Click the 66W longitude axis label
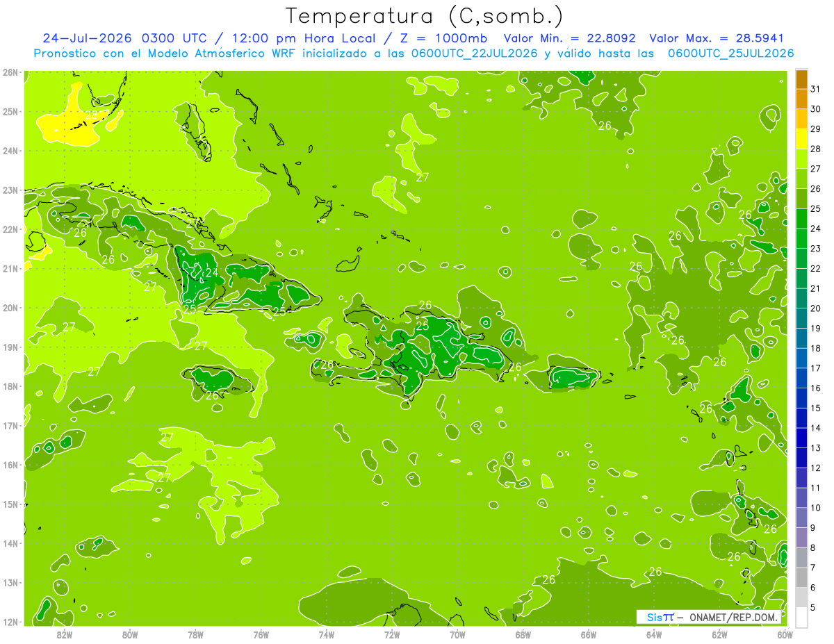Screen dimensions: 834x644 589,635
